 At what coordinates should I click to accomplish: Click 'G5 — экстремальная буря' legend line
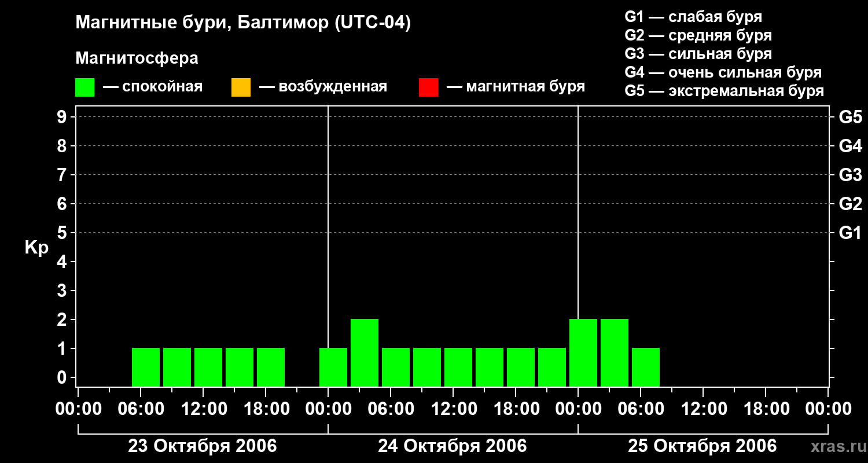pyautogui.click(x=724, y=91)
